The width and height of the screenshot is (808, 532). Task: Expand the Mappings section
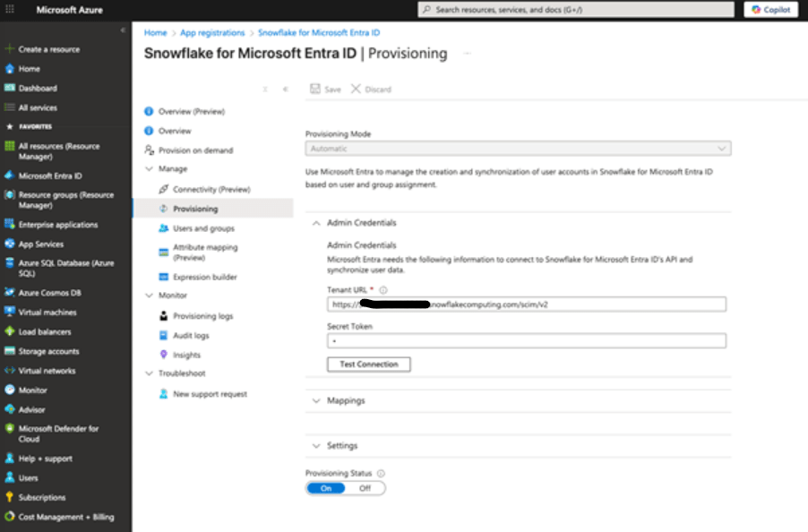[316, 400]
